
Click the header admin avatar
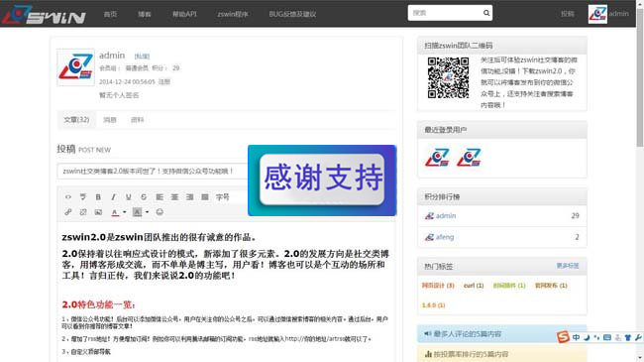click(597, 14)
